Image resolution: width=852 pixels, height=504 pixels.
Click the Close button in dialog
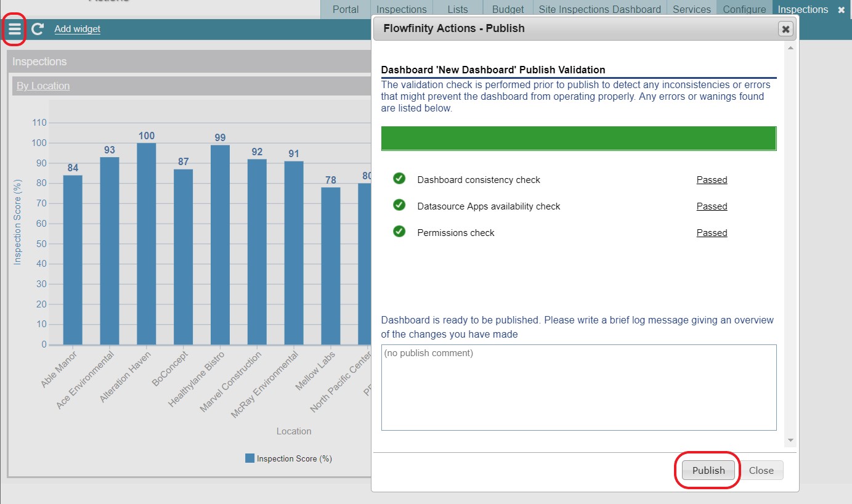(761, 471)
